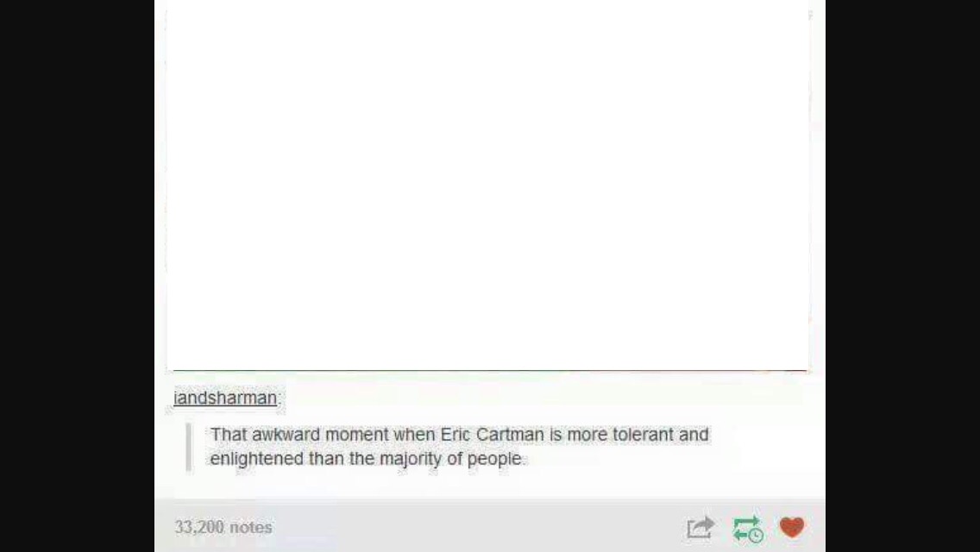
Task: Click "enlightened than the majority" line
Action: click(325, 459)
